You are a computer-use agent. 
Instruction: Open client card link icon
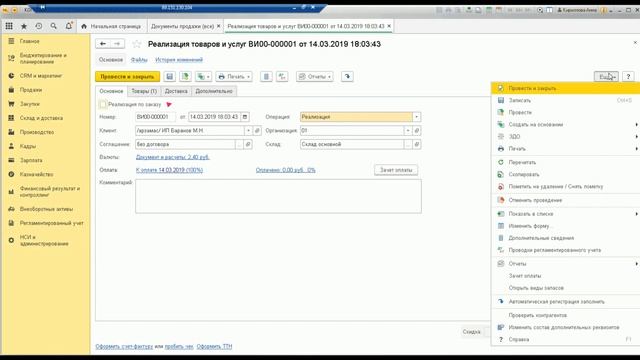[257, 131]
